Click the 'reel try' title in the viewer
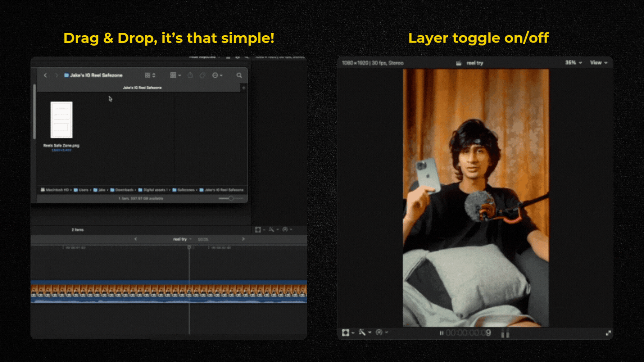The height and width of the screenshot is (362, 644). [475, 63]
